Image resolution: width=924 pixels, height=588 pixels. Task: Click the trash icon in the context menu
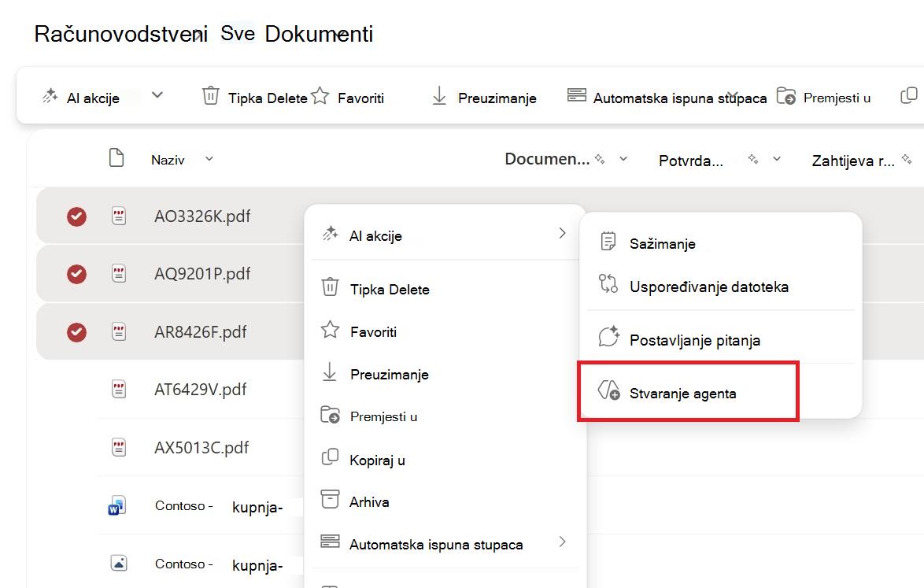click(x=330, y=287)
